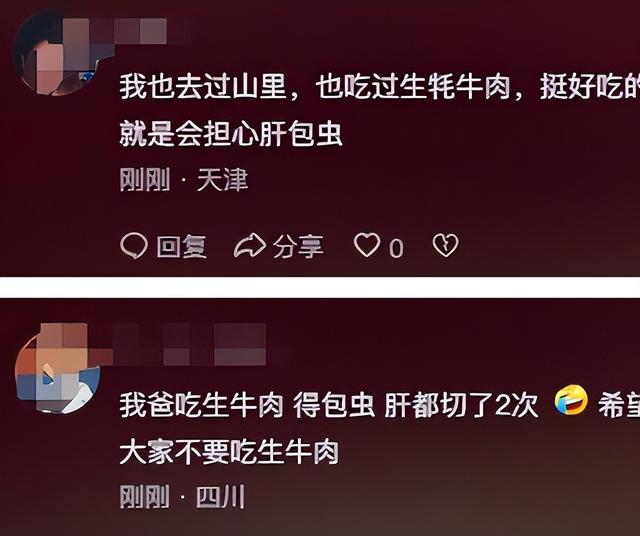Tap the speech bubble reply icon
Viewport: 640px width, 536px height.
click(x=134, y=246)
